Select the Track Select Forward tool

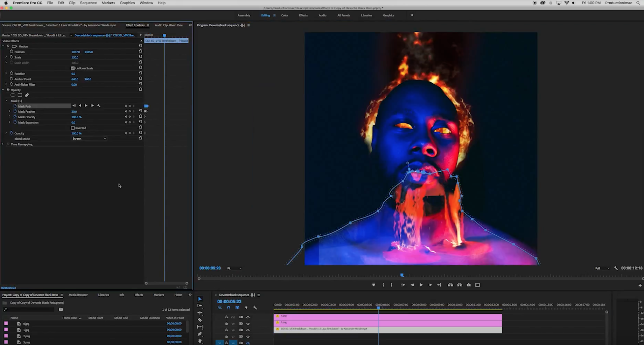(x=200, y=306)
